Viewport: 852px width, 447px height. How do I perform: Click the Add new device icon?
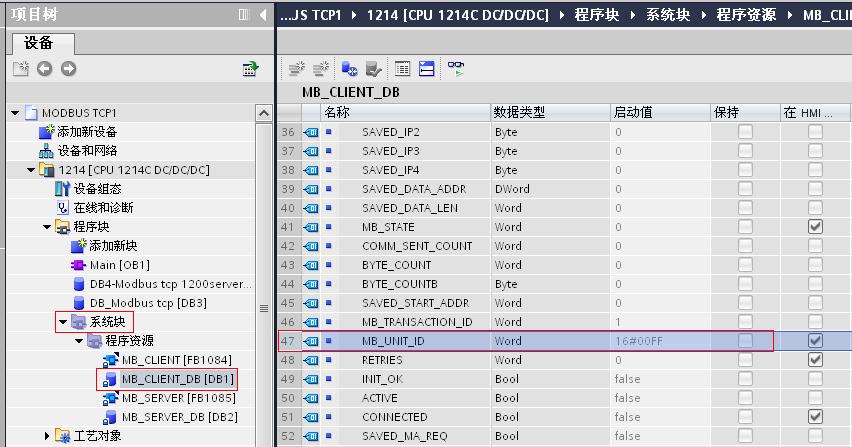click(47, 131)
